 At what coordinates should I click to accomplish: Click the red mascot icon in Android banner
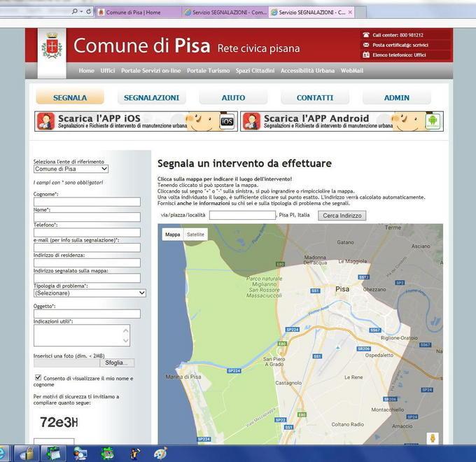(252, 121)
